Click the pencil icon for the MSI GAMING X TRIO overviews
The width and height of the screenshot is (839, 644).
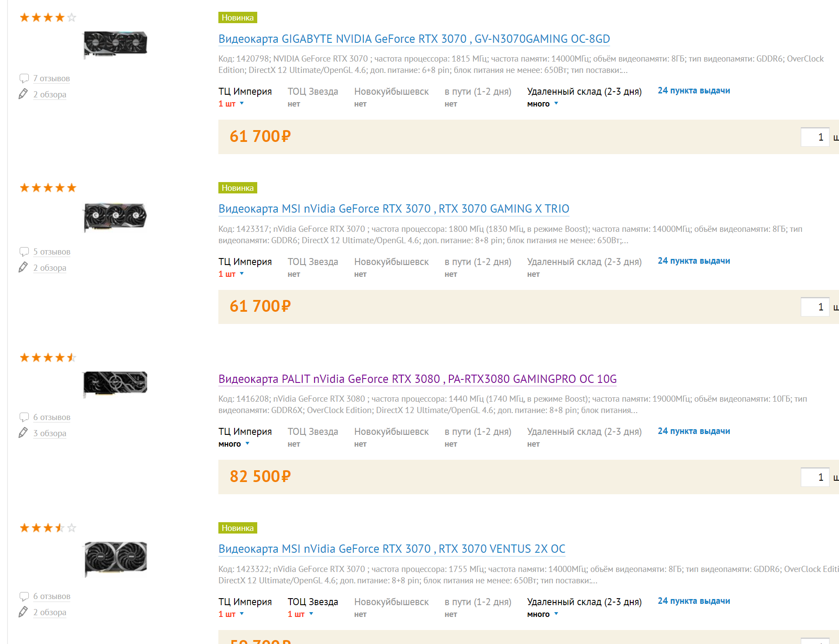coord(23,267)
